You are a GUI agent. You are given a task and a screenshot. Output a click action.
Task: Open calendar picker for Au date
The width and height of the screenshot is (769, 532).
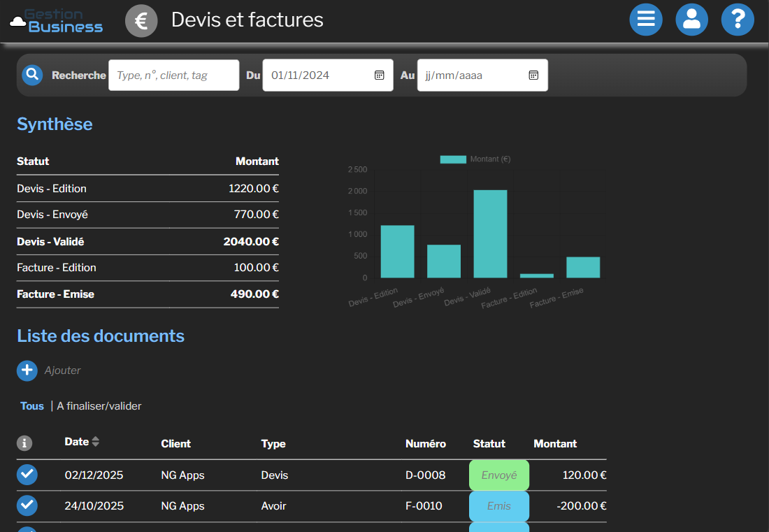pos(533,75)
